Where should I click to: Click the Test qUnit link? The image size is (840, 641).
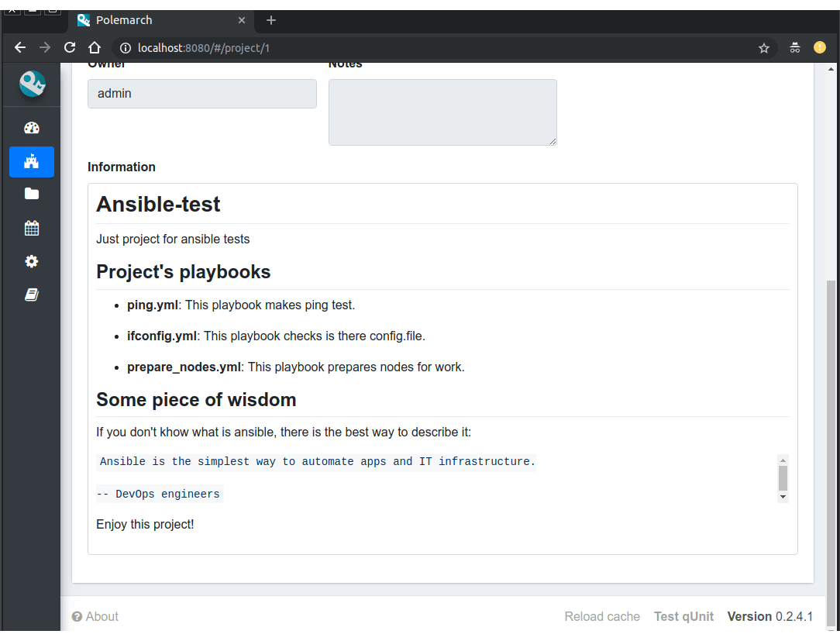point(683,617)
